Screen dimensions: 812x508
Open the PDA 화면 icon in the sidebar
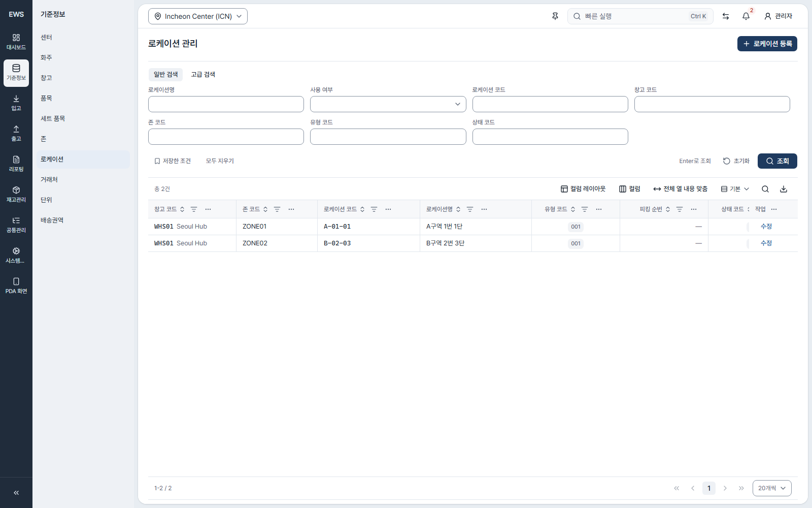click(16, 286)
